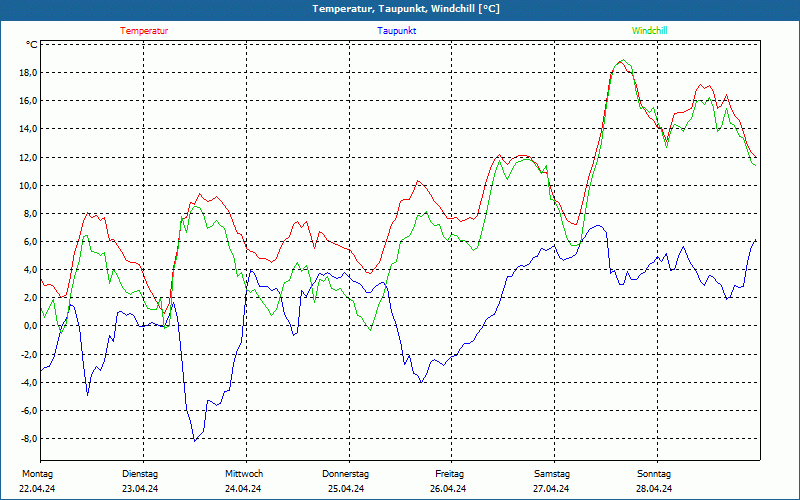Click the 12,0 y-axis value
The width and height of the screenshot is (800, 500).
click(28, 157)
